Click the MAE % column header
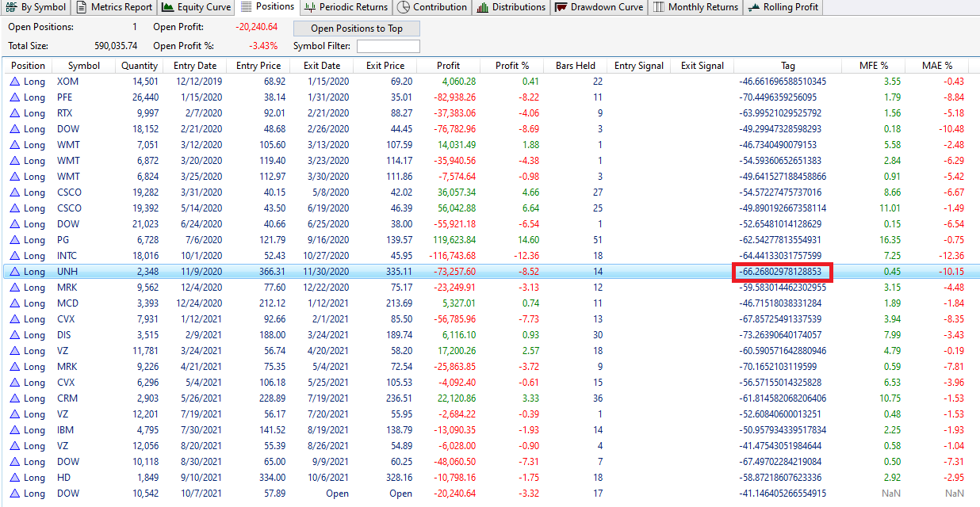Image resolution: width=980 pixels, height=507 pixels. [936, 66]
